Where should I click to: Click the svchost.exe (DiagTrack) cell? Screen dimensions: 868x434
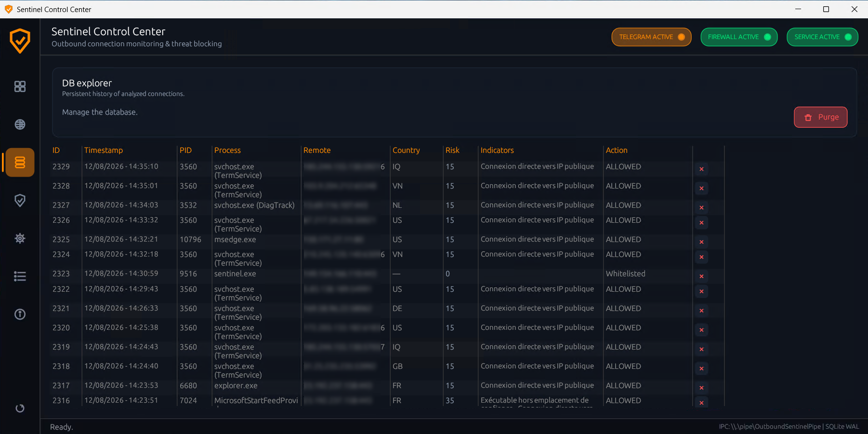click(254, 205)
